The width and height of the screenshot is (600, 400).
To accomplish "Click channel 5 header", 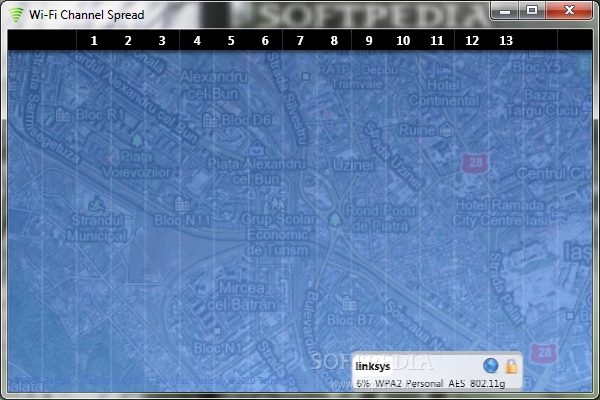I will (231, 41).
